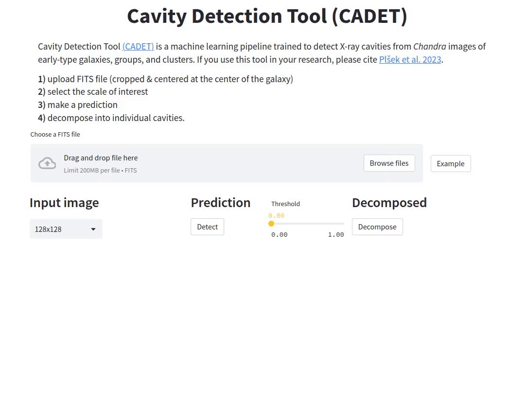Click the "Choose a FITS file" label
525x420 pixels.
coord(55,135)
